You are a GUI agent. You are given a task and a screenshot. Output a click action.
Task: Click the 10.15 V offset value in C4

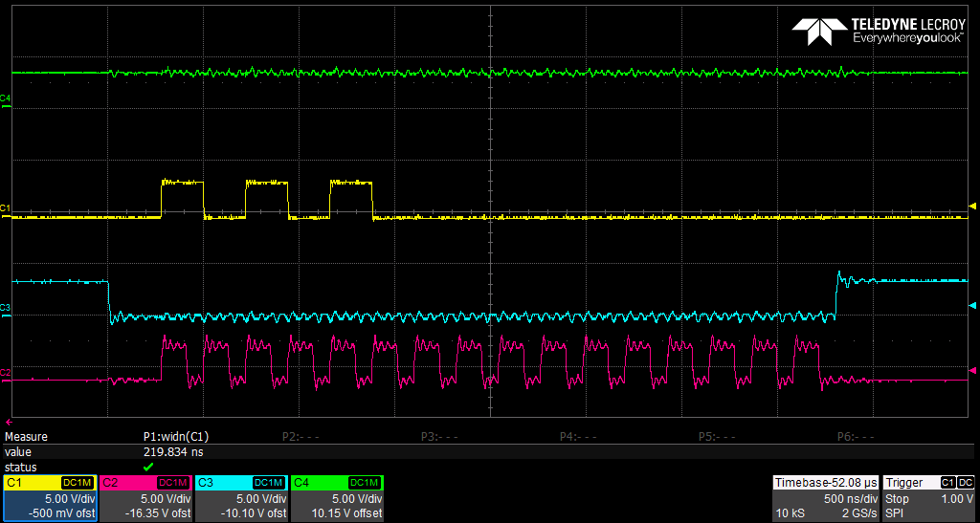click(x=346, y=513)
